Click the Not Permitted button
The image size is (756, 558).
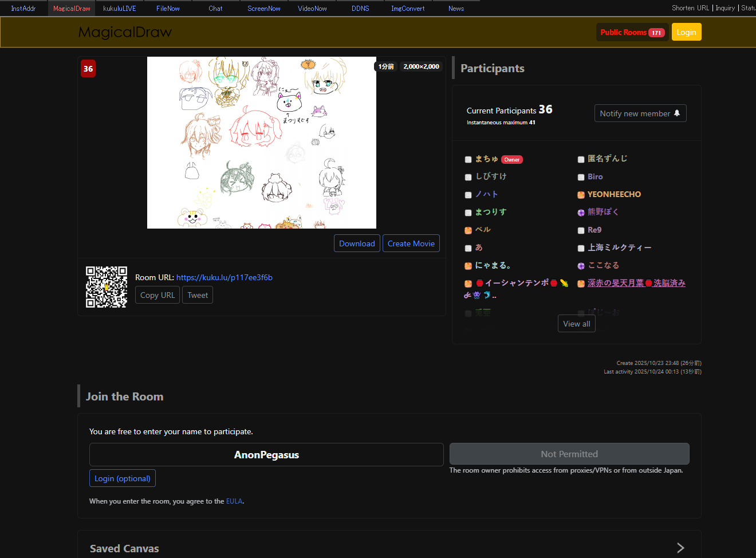tap(569, 454)
